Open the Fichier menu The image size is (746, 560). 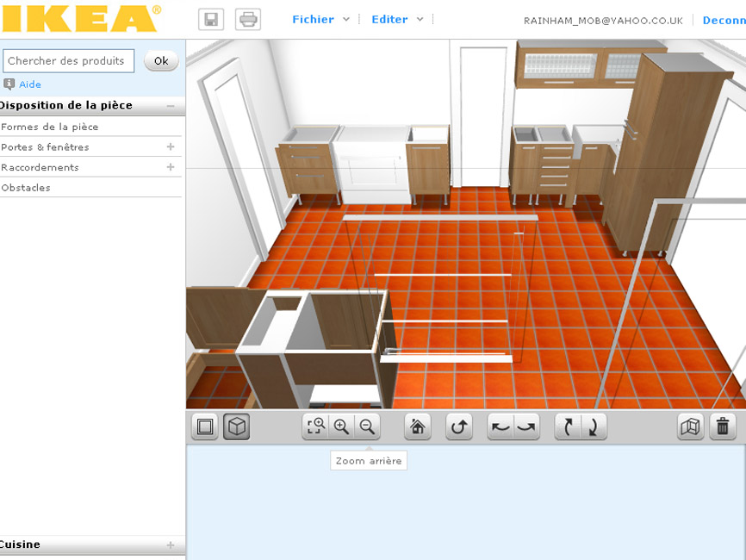314,18
